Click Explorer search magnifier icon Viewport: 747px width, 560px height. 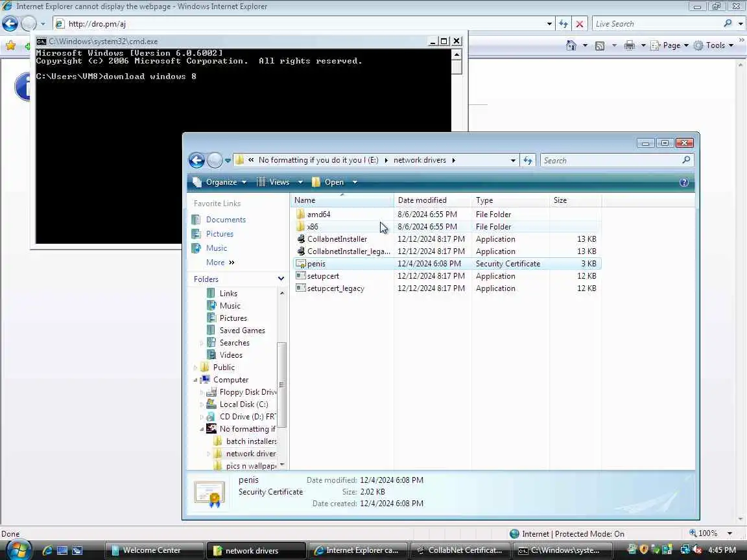click(686, 160)
